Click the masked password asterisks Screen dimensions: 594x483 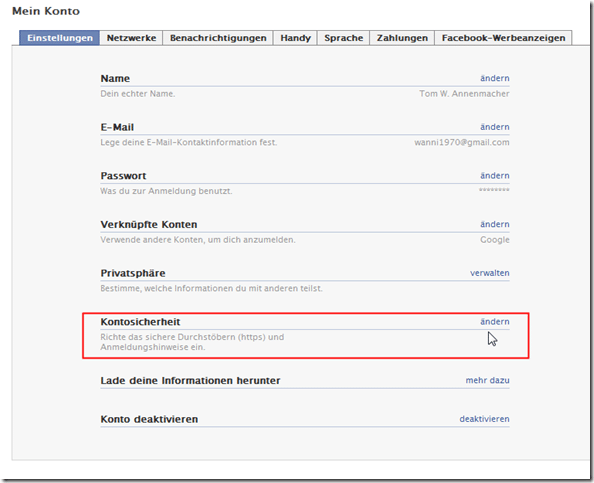coord(494,190)
